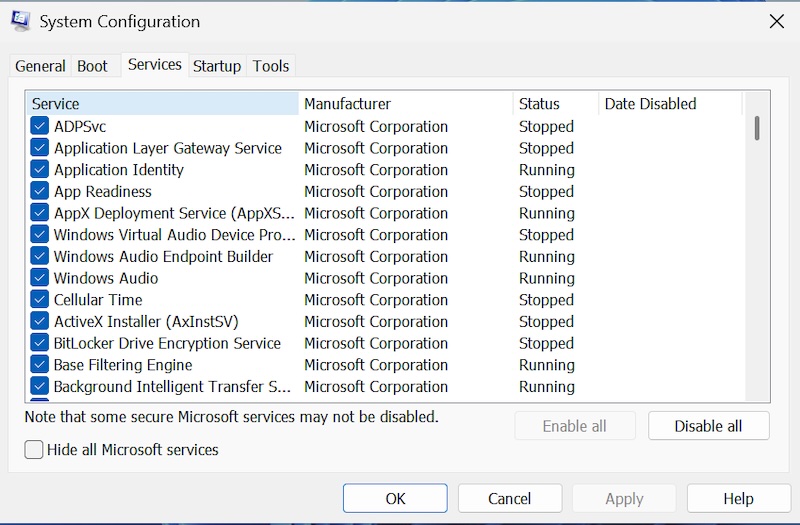This screenshot has width=800, height=525.
Task: Uncheck BitLocker Drive Encryption Service checkbox
Action: coord(40,343)
